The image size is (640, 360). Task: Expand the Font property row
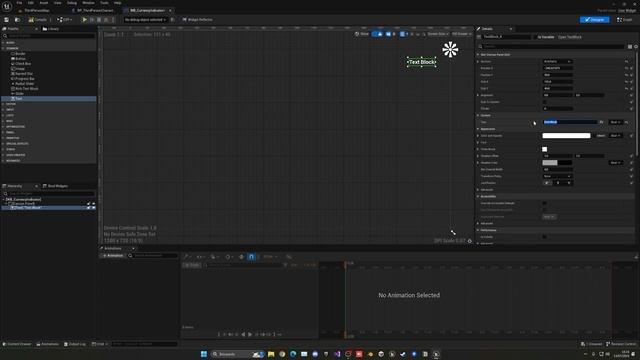478,142
